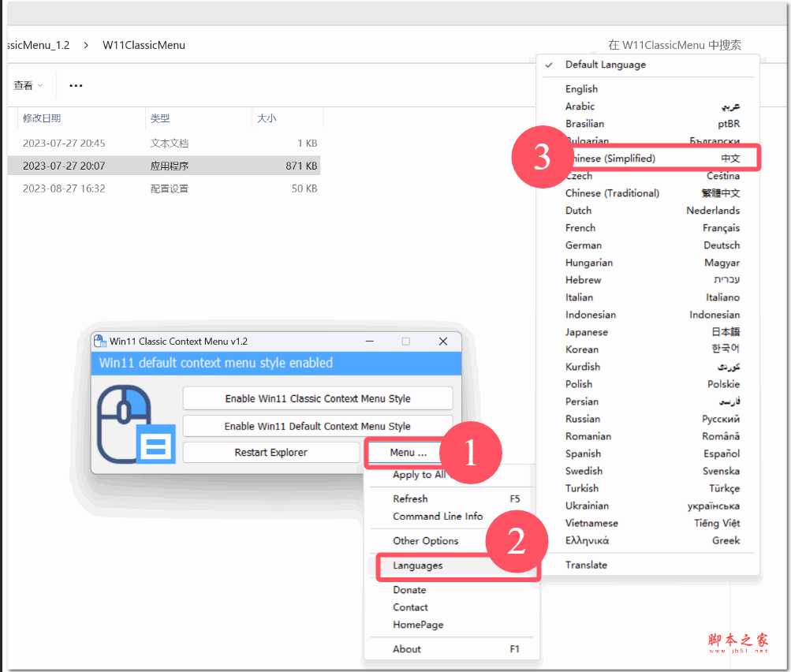Select Persian in the language list
This screenshot has width=791, height=672.
pos(647,401)
